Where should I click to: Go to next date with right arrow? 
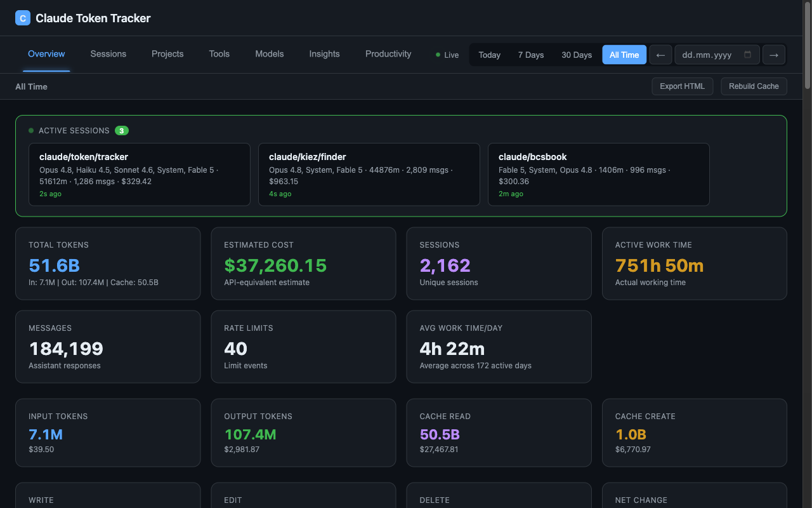point(773,55)
